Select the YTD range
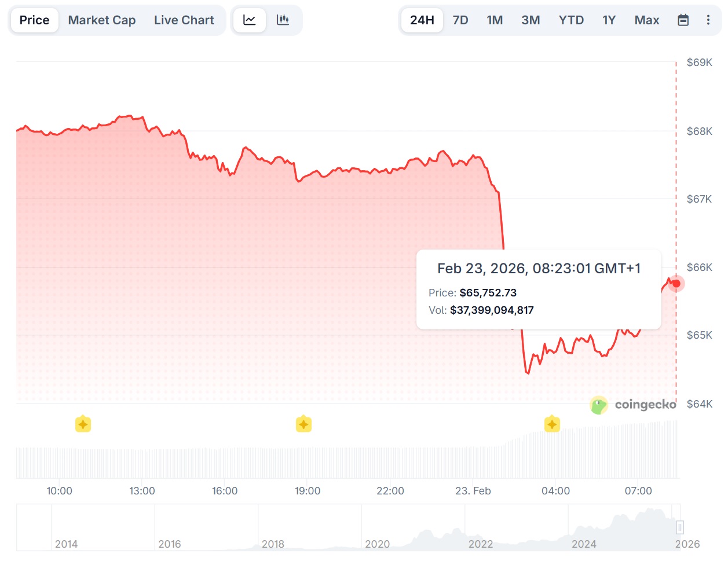Image resolution: width=728 pixels, height=561 pixels. 571,20
